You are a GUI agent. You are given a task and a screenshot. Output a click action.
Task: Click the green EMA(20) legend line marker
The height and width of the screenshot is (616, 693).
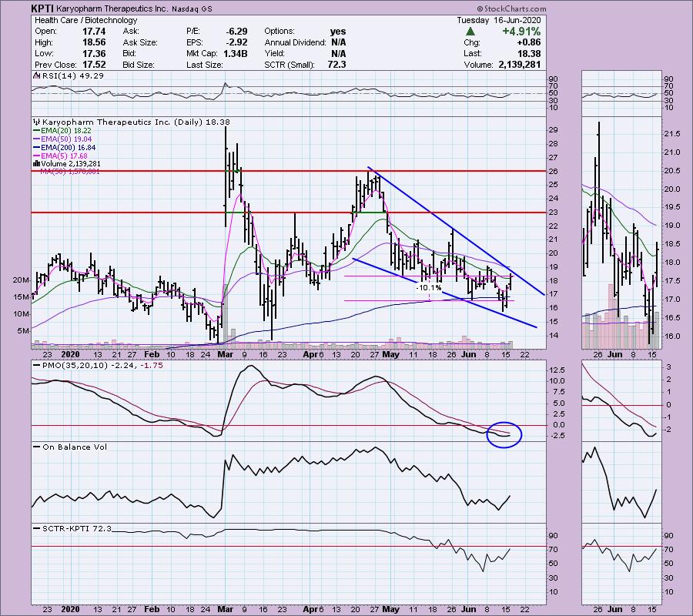[37, 131]
